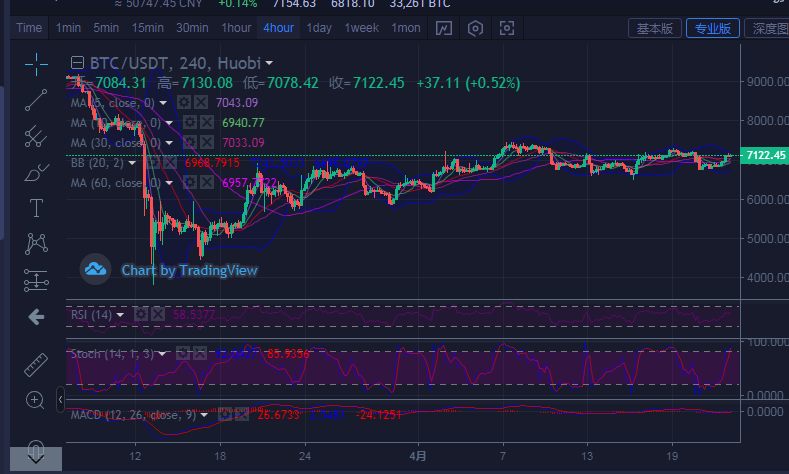The height and width of the screenshot is (474, 789).
Task: Click the MA value 7043.09 text
Action: pos(236,103)
